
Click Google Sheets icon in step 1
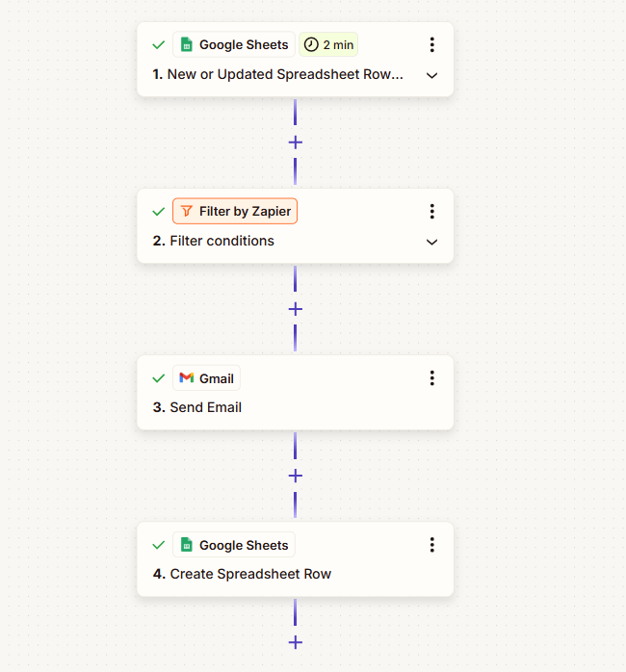[x=187, y=44]
